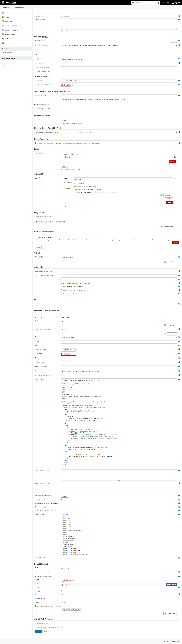The height and width of the screenshot is (644, 182).
Task: Collapse the Build Queue panel
Action: tap(29, 49)
